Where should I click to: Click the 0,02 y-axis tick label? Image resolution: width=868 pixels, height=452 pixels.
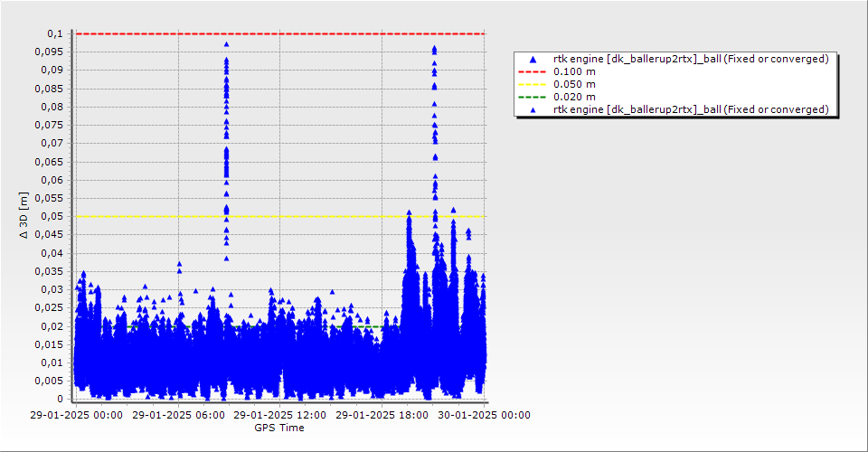(x=52, y=326)
